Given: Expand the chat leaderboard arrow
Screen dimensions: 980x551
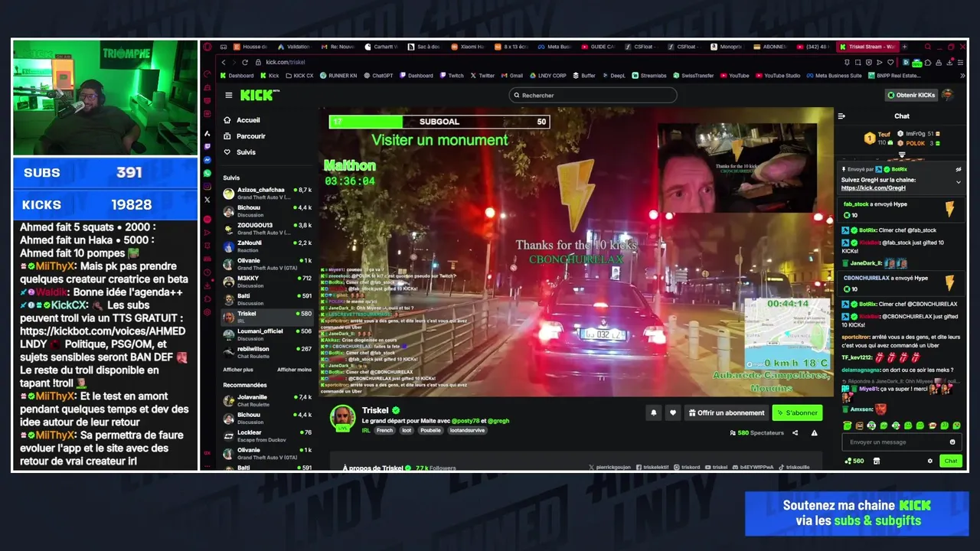Looking at the screenshot, I should tap(902, 155).
